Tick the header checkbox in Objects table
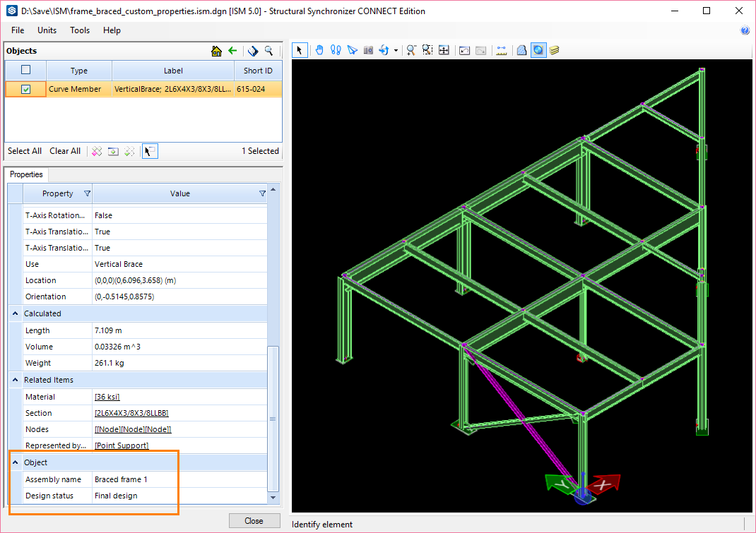The width and height of the screenshot is (756, 533). point(26,70)
